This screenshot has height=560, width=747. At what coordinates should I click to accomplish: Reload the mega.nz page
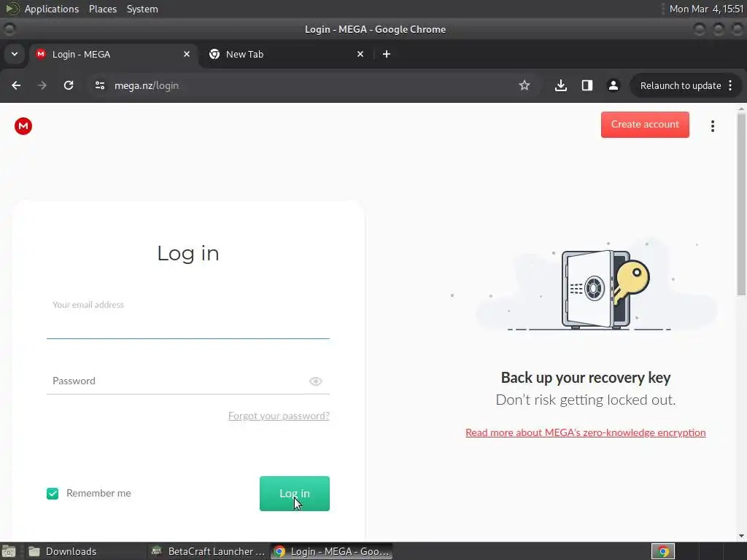click(69, 85)
